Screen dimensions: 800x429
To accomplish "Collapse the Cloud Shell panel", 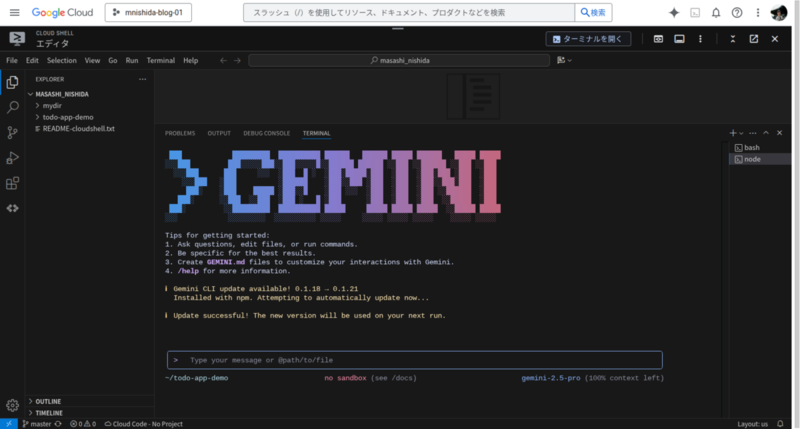I will click(733, 39).
